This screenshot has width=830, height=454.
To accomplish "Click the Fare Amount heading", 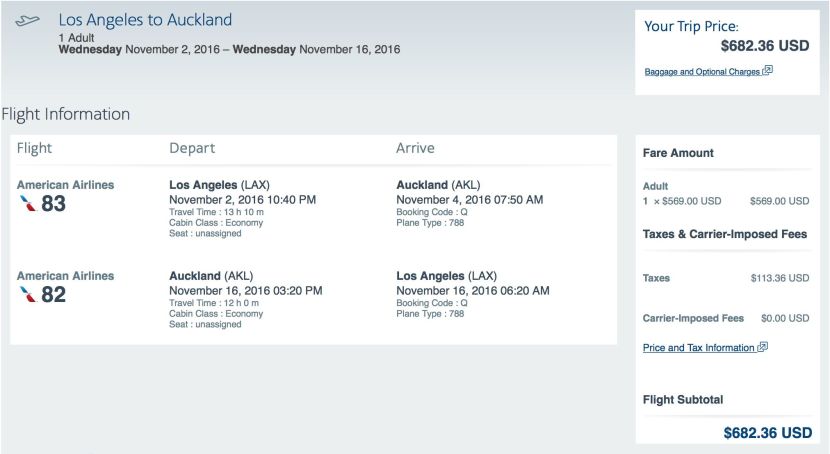I will (678, 153).
